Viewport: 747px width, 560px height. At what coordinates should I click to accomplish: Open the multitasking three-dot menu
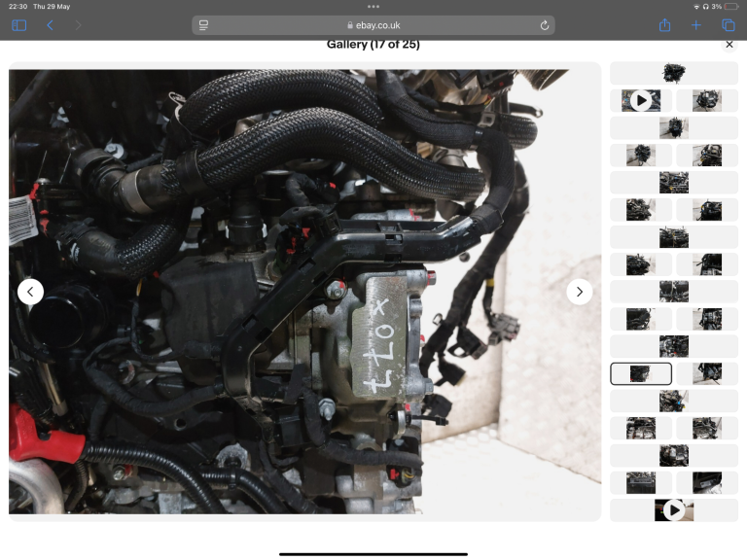tap(373, 6)
